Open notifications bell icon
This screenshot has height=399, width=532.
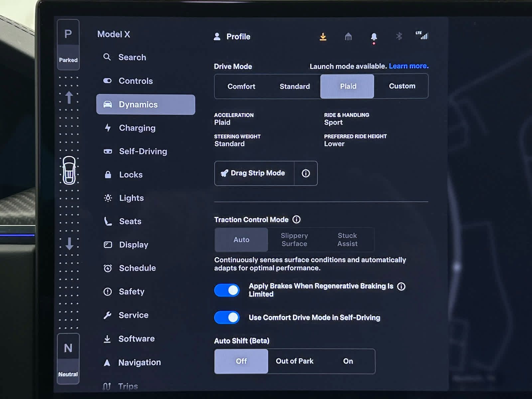click(374, 37)
